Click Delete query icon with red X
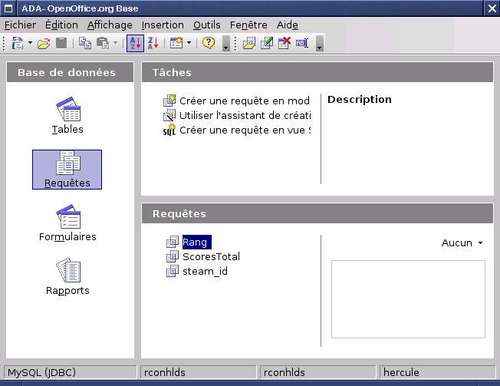The image size is (500, 386). click(284, 43)
